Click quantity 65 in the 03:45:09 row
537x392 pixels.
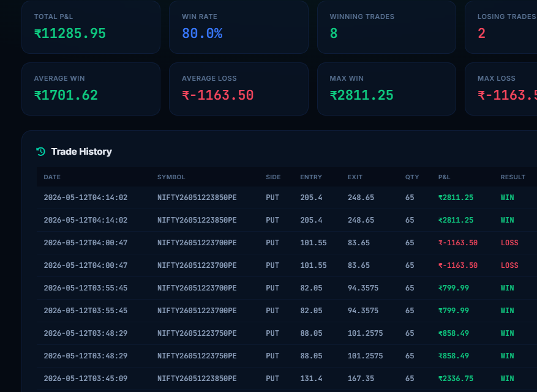pyautogui.click(x=410, y=379)
